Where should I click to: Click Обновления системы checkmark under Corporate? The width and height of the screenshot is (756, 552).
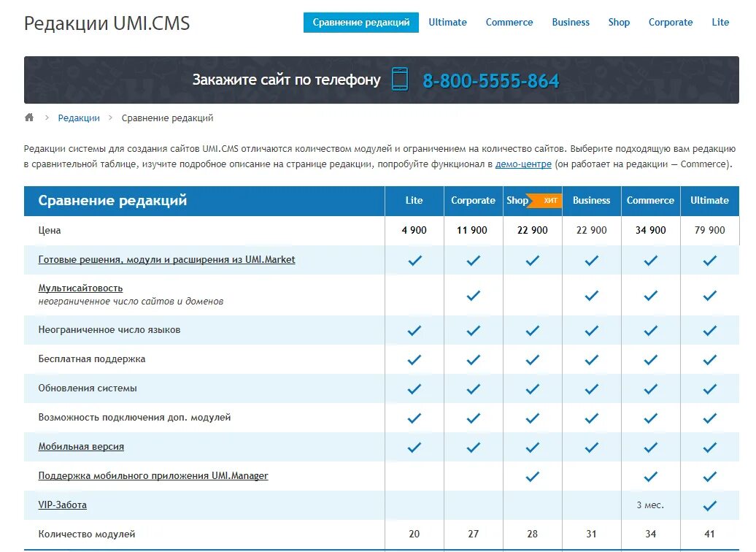[474, 389]
